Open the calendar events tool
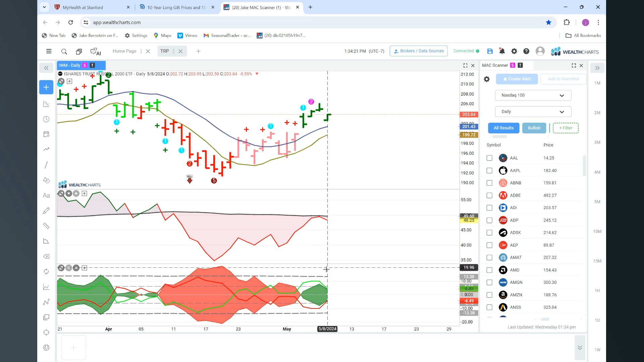Screen dimensions: 644x362 tap(46, 134)
